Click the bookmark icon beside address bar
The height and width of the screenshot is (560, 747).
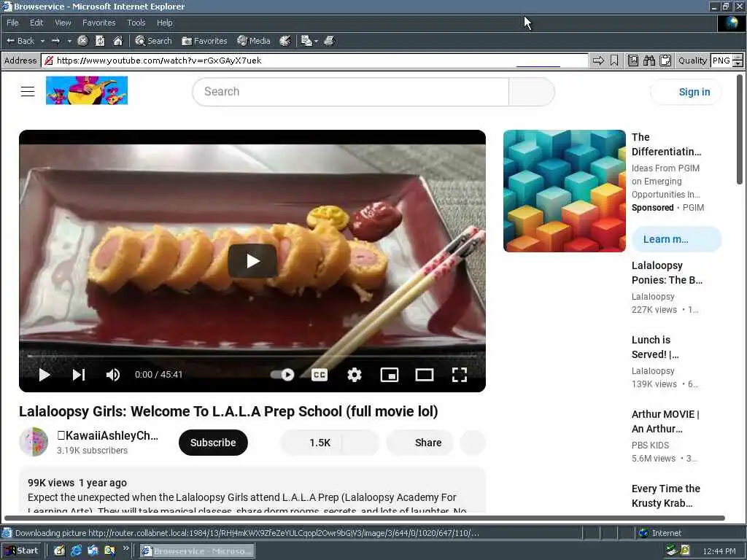point(614,61)
